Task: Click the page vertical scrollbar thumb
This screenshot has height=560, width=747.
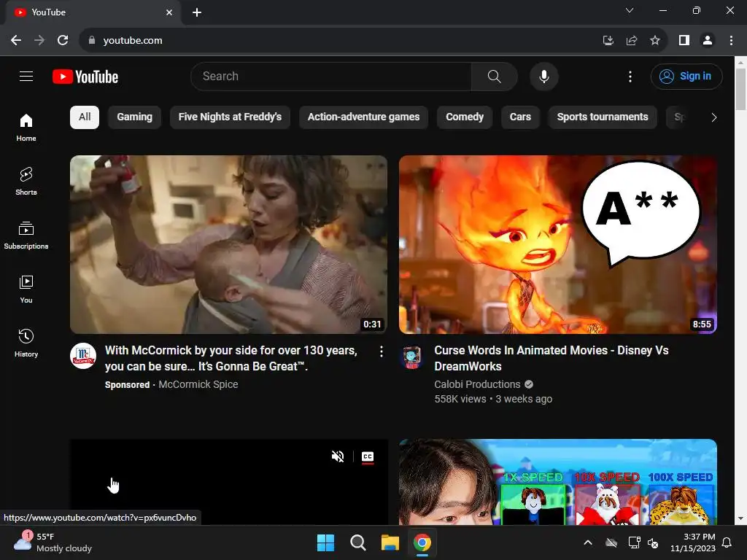Action: coord(740,90)
